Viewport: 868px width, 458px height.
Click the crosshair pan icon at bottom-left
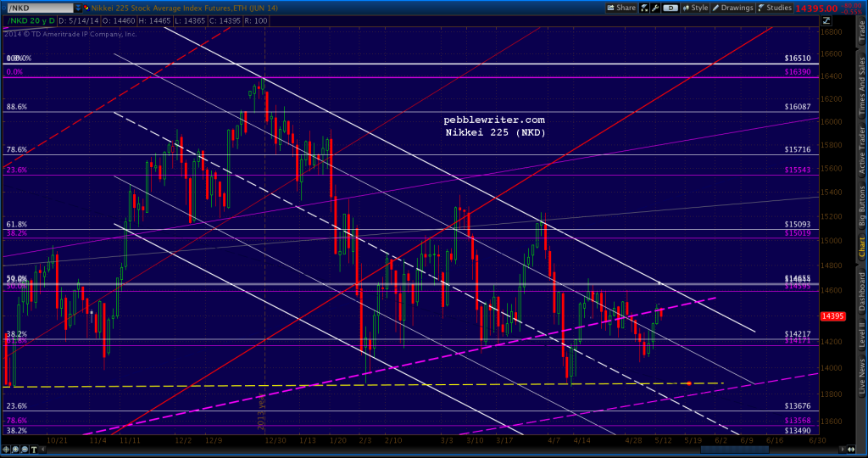pos(6,450)
